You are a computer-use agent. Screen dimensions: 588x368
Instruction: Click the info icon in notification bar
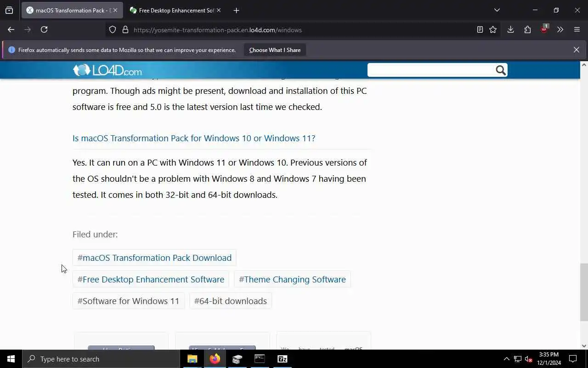click(11, 50)
